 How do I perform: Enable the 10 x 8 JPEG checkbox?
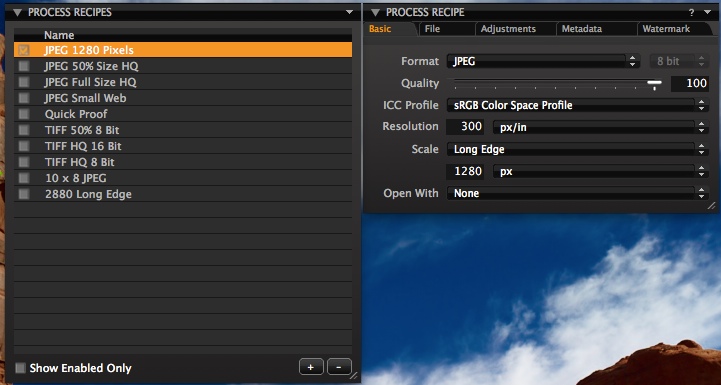23,178
